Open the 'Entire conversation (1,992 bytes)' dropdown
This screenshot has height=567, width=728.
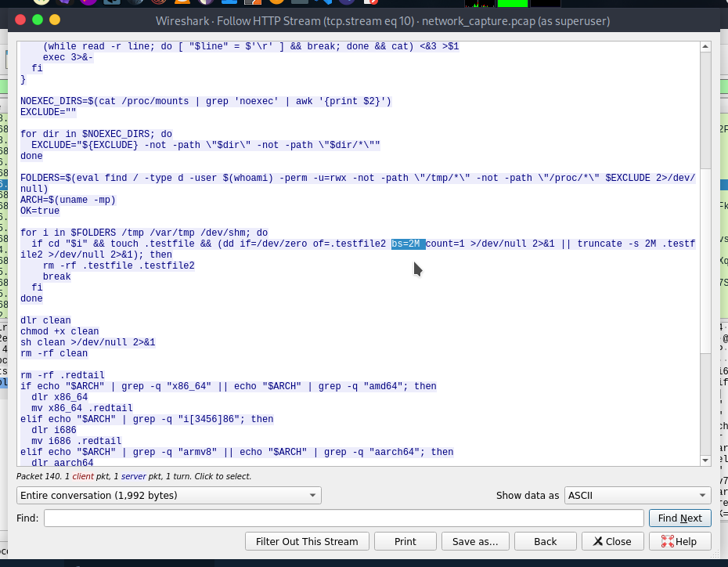pyautogui.click(x=168, y=495)
